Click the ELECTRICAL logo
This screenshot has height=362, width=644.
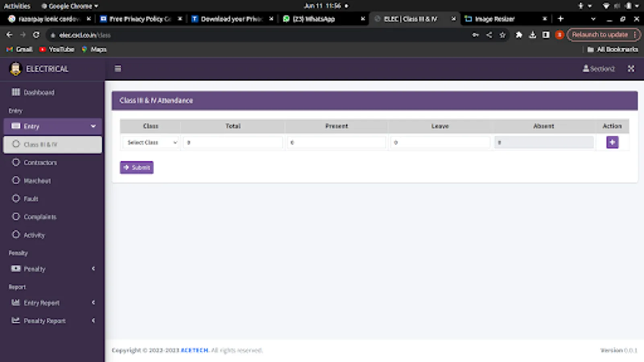tap(39, 69)
